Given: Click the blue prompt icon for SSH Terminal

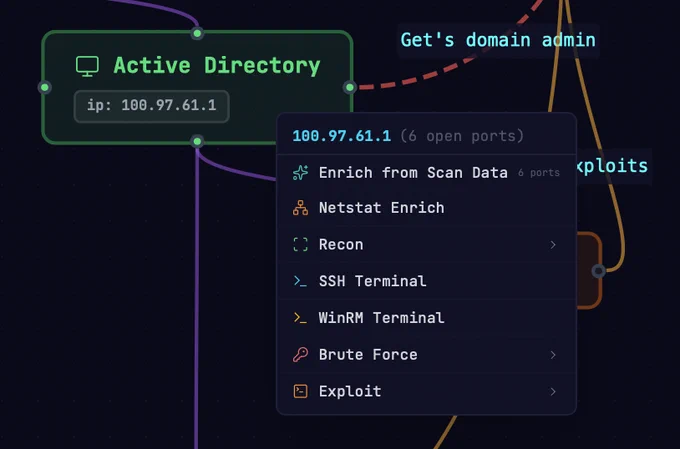Looking at the screenshot, I should tap(300, 281).
